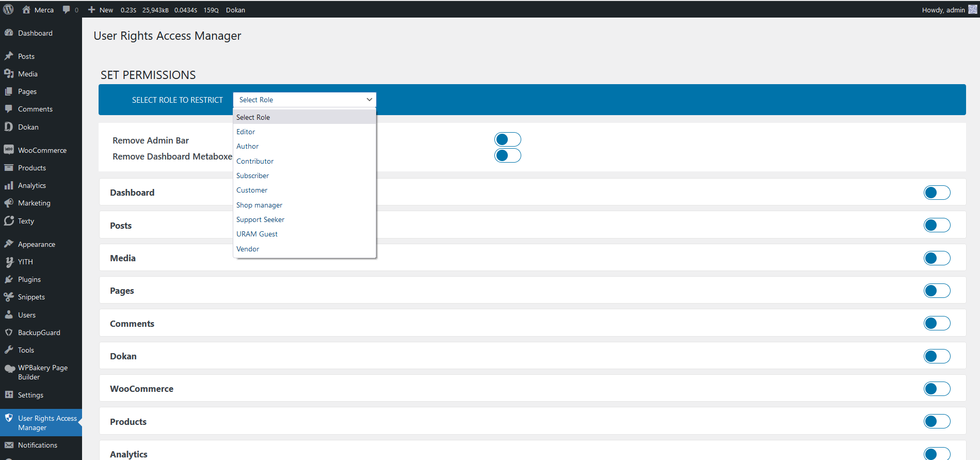Toggle the Comments permission switch
This screenshot has width=980, height=460.
937,323
